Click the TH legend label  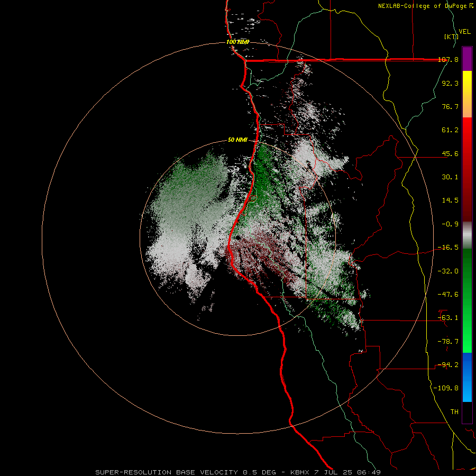[454, 412]
